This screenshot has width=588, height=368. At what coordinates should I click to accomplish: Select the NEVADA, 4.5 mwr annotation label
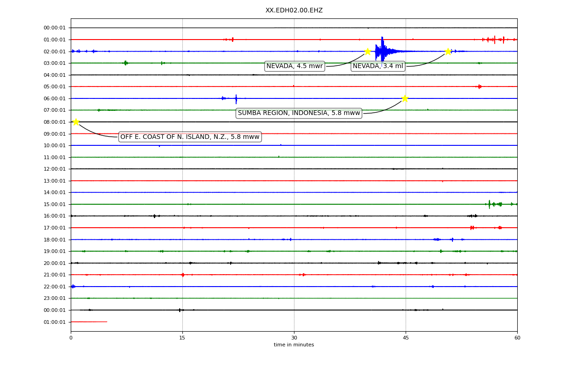pyautogui.click(x=294, y=66)
